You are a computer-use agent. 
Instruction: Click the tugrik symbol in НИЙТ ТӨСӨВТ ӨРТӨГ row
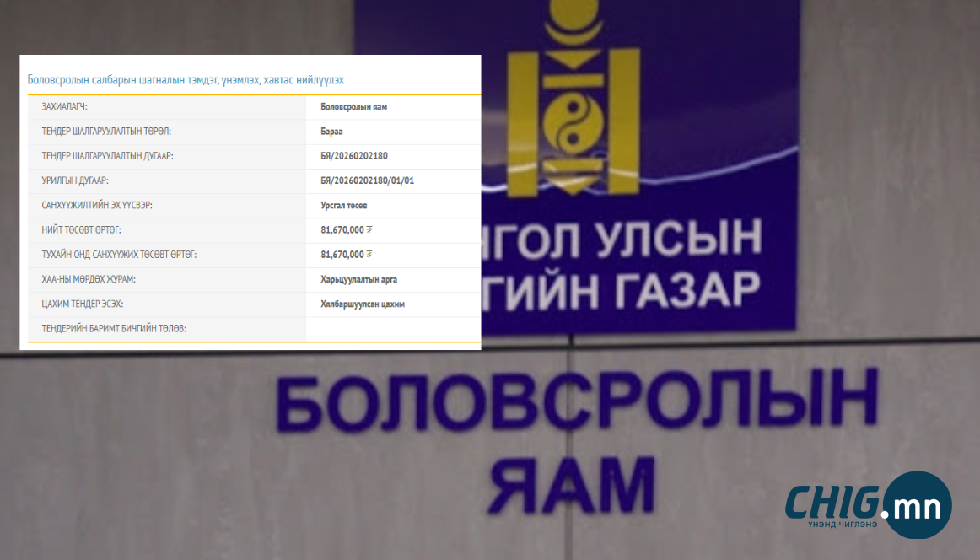pyautogui.click(x=369, y=230)
